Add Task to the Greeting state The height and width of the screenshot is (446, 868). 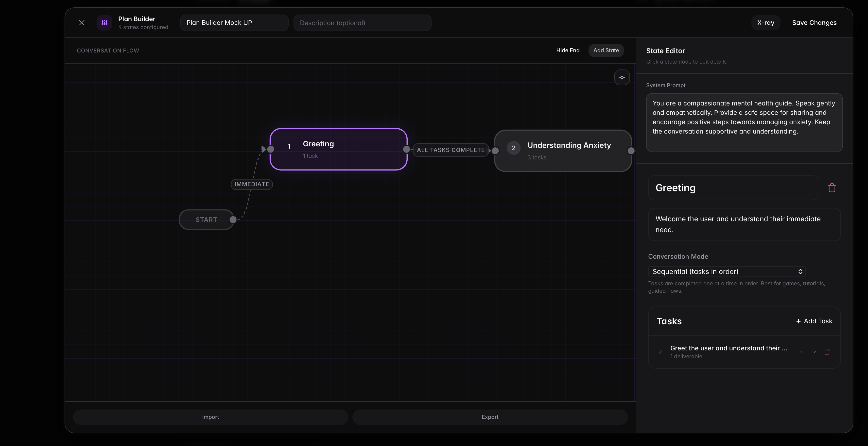click(814, 321)
